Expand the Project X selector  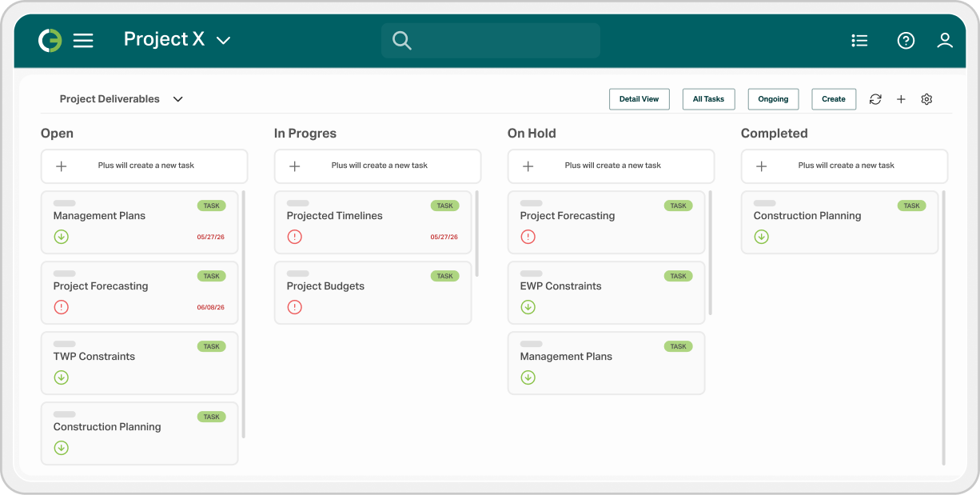(x=223, y=39)
